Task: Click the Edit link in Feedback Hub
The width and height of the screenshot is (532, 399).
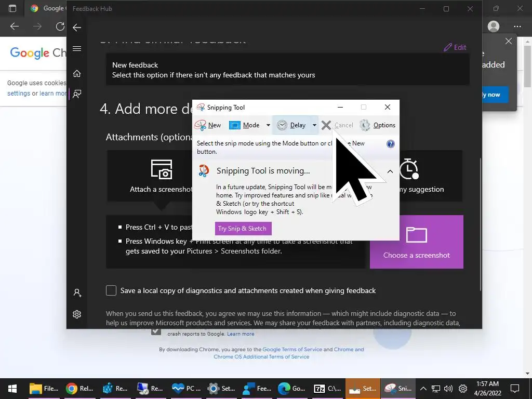Action: (455, 47)
